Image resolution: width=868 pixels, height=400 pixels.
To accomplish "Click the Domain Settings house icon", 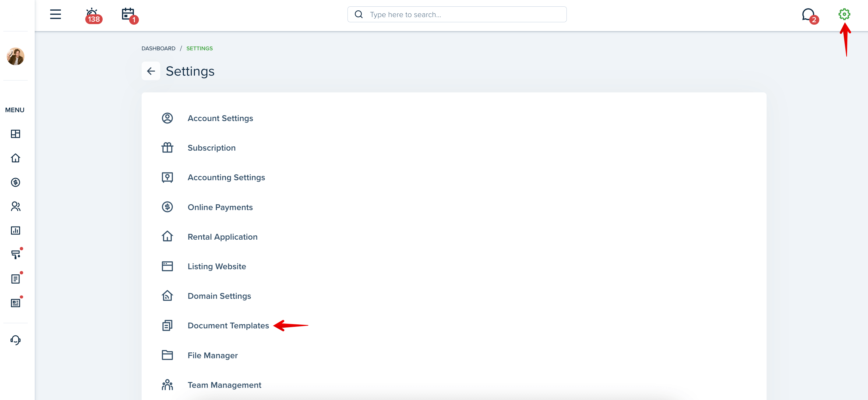I will [167, 296].
